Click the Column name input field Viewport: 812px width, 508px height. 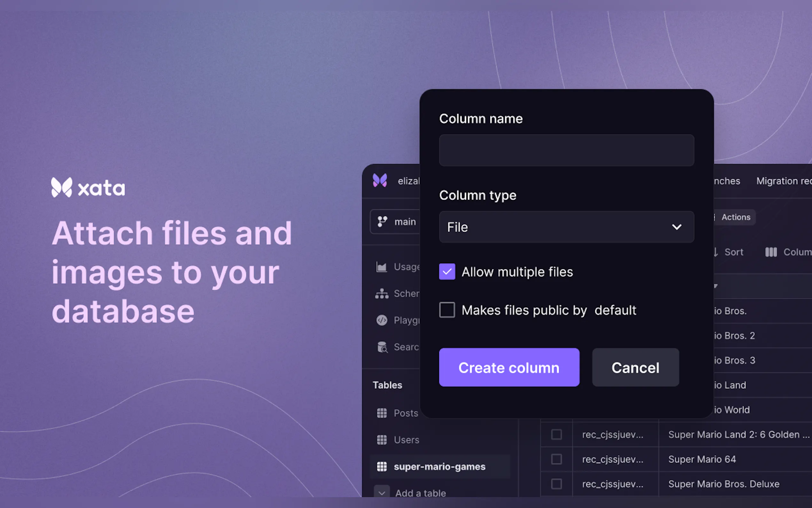[x=566, y=151]
